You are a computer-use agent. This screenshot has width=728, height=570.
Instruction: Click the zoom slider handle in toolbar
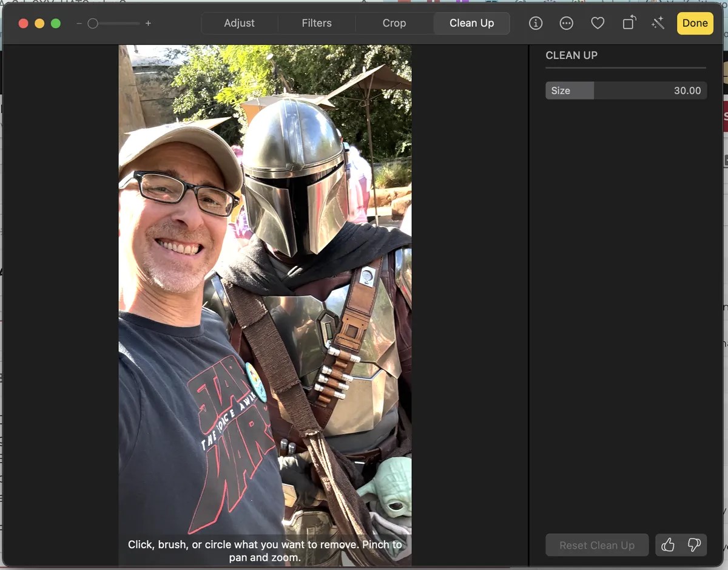click(x=93, y=24)
